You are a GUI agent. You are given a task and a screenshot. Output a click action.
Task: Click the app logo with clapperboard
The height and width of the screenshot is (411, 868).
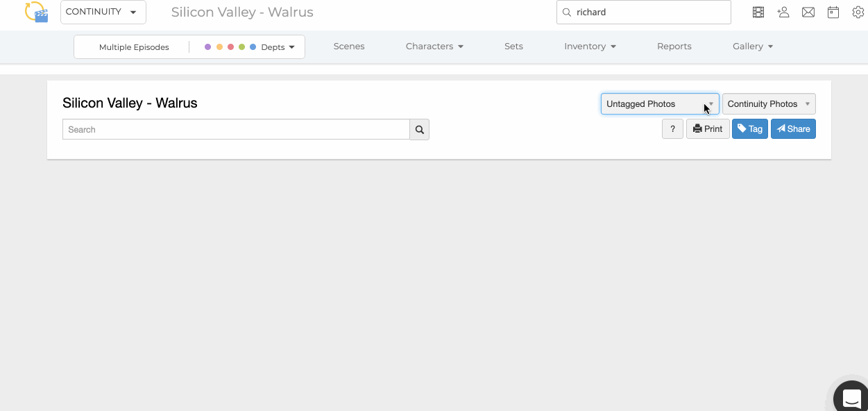coord(36,12)
